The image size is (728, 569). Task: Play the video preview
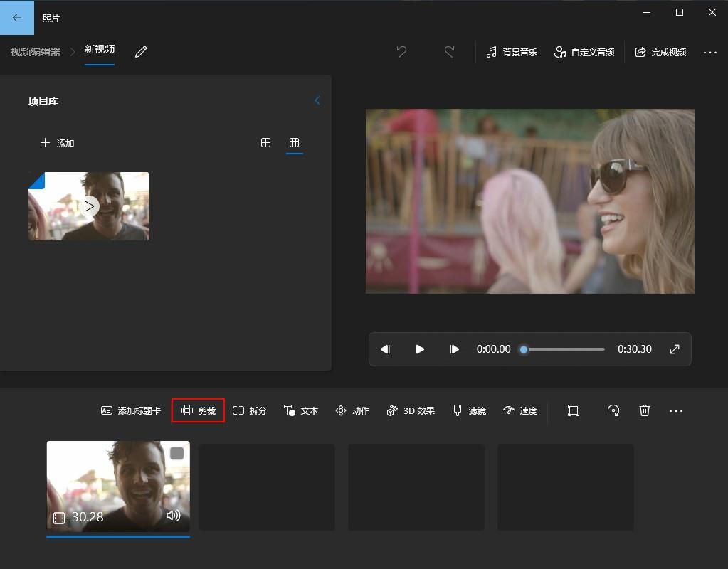(x=420, y=349)
